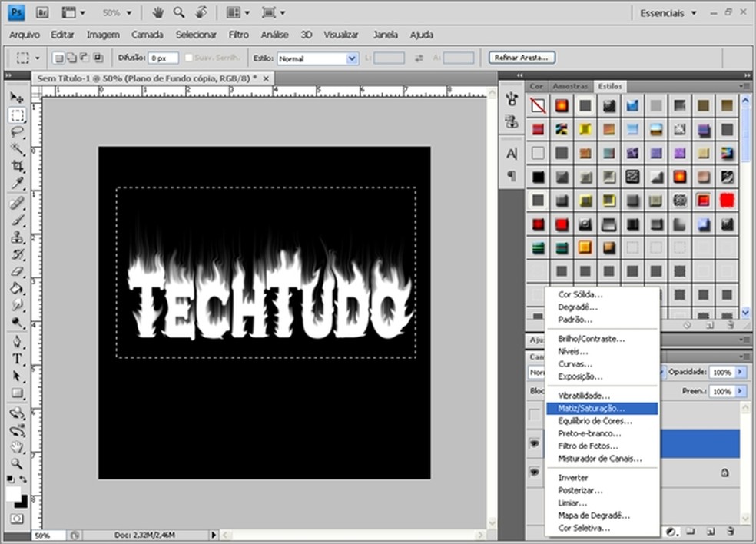
Task: Select the Horizontal Type tool
Action: [x=17, y=359]
